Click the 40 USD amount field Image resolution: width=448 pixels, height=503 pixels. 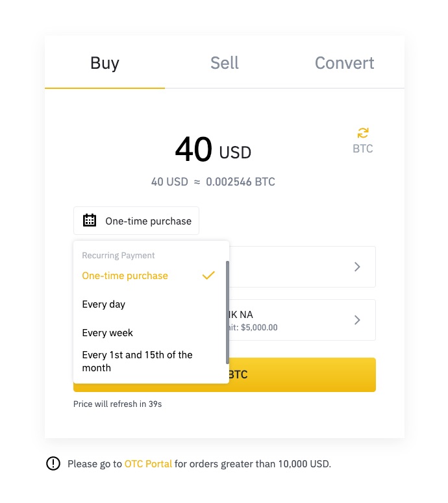point(213,151)
